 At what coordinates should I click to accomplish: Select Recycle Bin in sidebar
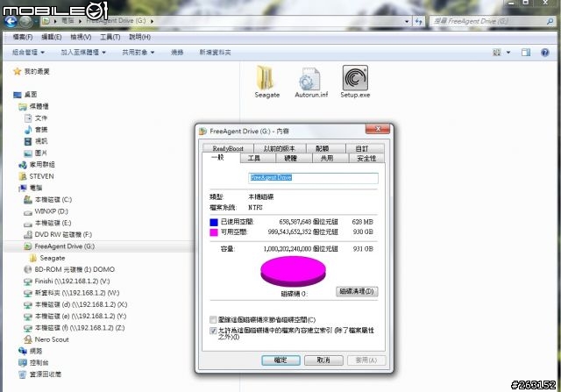tap(39, 374)
